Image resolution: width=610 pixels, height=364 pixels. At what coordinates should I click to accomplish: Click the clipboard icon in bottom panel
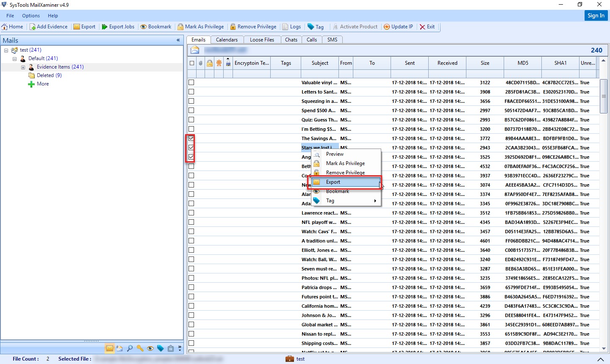[170, 348]
